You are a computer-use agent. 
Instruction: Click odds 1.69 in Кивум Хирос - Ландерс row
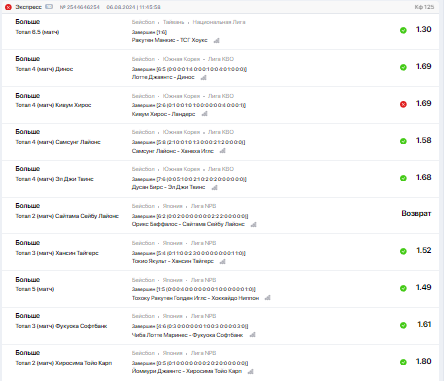point(424,103)
